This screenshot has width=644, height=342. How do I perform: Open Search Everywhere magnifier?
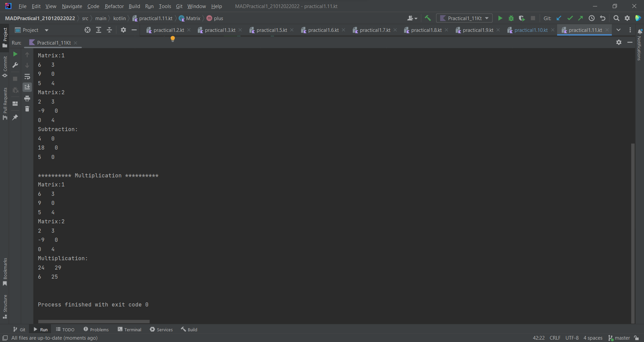click(616, 18)
